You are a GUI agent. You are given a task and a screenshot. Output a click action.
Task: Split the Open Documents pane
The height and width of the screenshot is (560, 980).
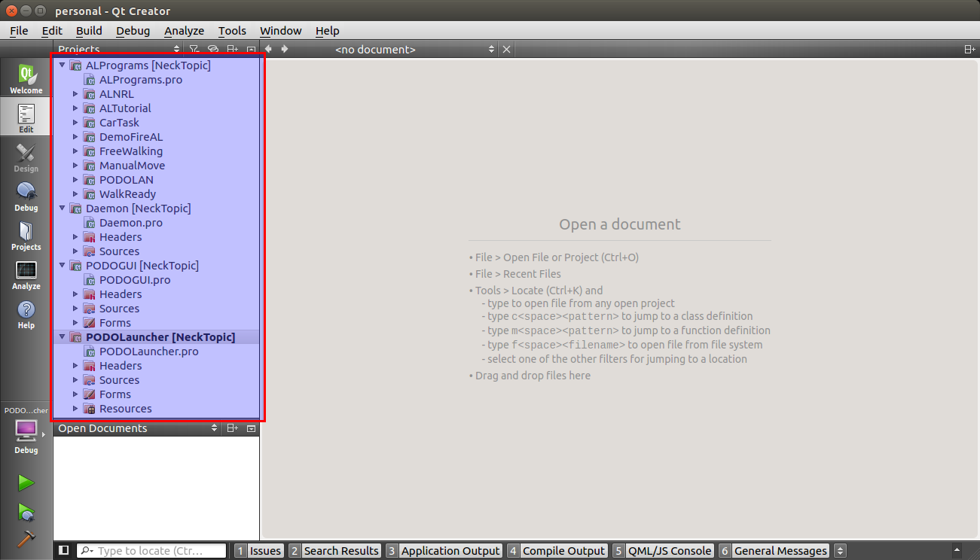coord(233,428)
